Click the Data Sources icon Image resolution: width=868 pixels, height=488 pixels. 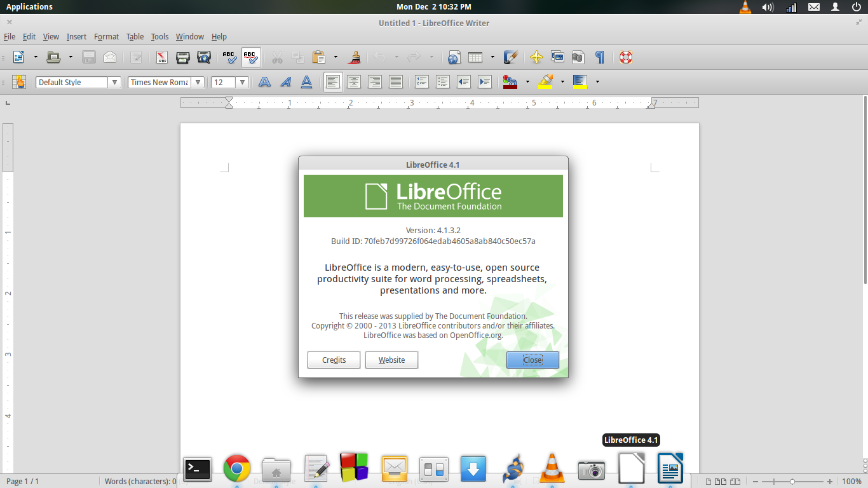(x=578, y=57)
